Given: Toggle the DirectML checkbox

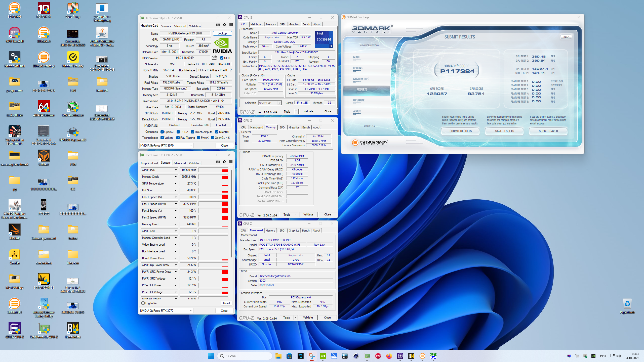Looking at the screenshot, I should (217, 132).
